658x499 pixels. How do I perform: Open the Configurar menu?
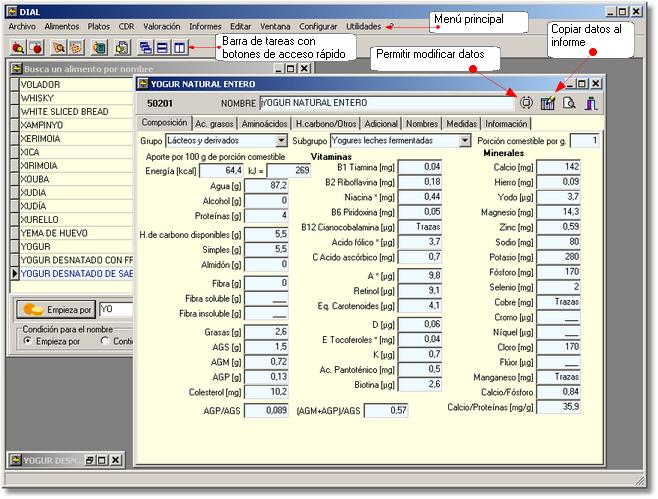point(318,26)
